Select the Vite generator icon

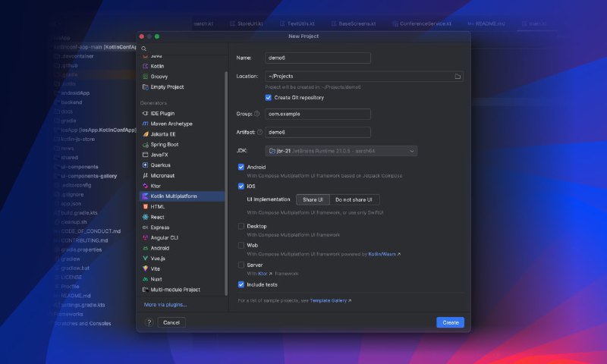click(145, 269)
